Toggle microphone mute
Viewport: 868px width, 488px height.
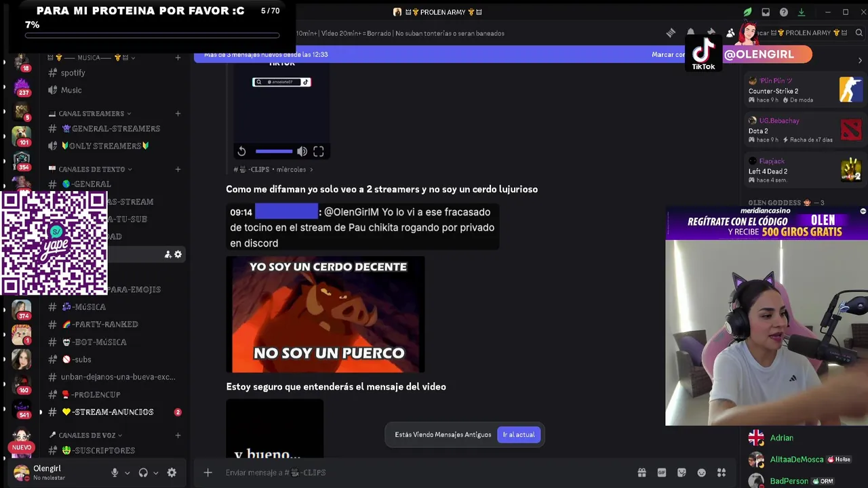(115, 473)
